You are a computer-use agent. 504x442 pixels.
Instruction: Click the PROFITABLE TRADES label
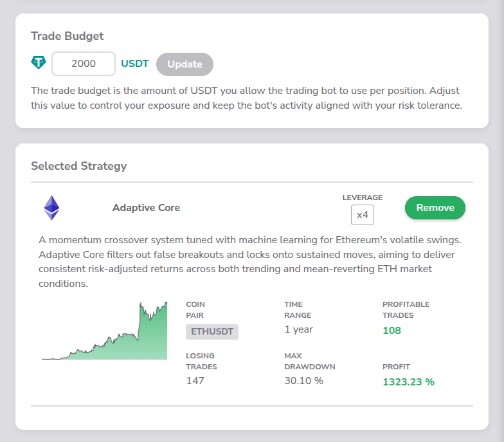[x=406, y=310]
